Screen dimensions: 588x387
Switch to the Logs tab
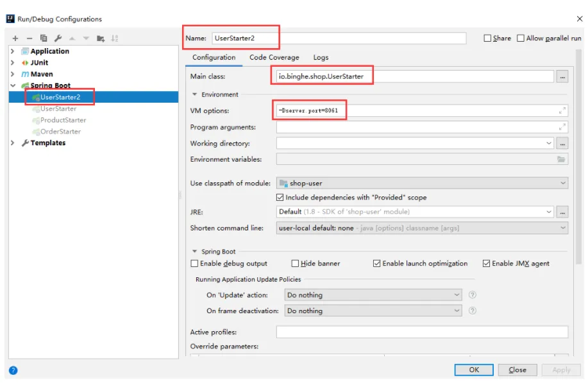(x=321, y=57)
